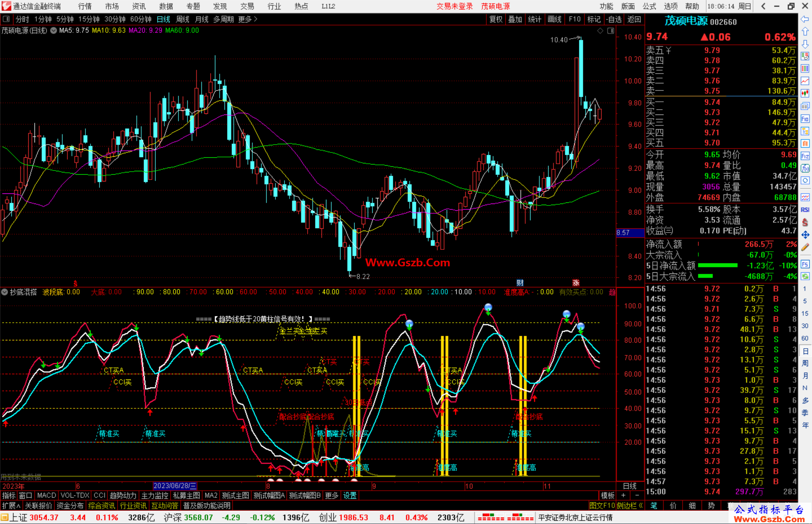Click the 资金分布 button in bottom bar
The height and width of the screenshot is (524, 812).
tap(70, 506)
